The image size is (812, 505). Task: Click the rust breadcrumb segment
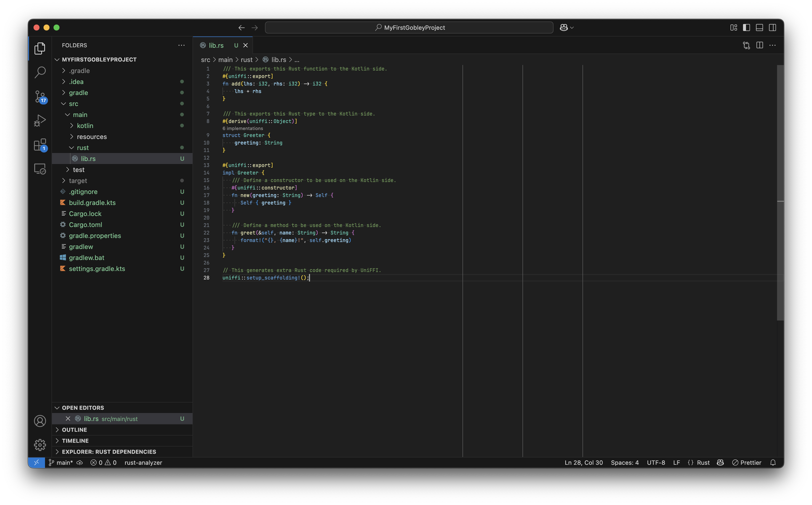pyautogui.click(x=246, y=60)
